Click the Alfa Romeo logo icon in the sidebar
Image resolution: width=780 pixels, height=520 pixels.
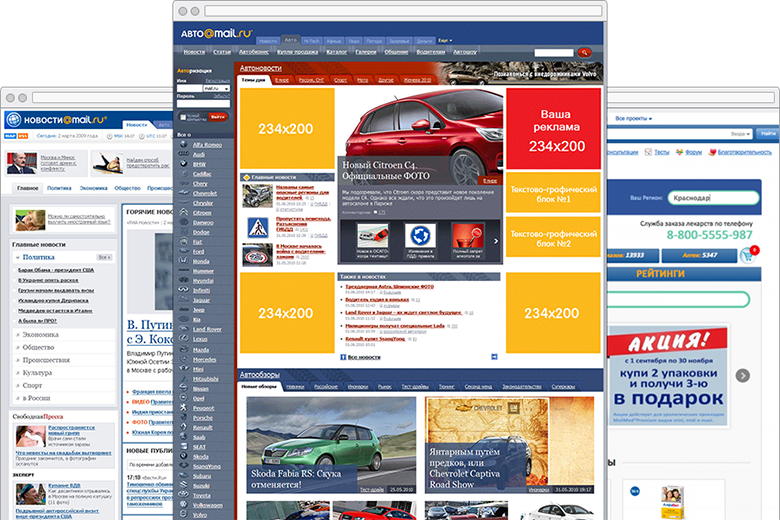click(184, 144)
